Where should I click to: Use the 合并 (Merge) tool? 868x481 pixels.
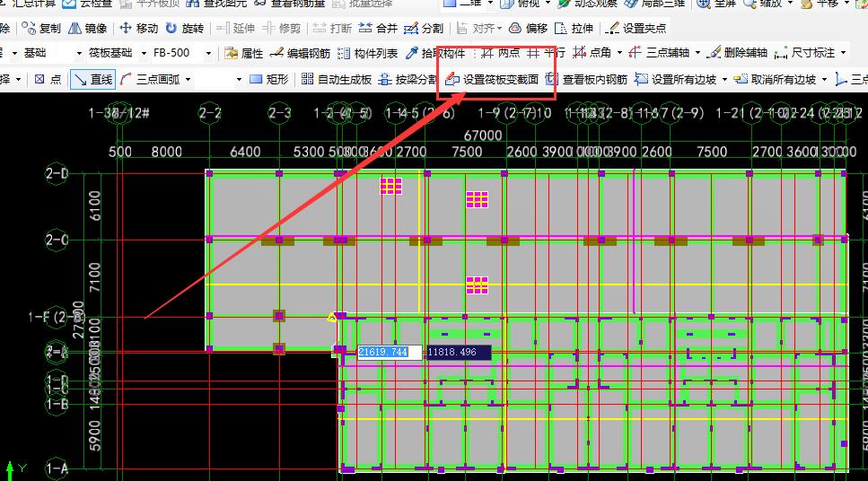point(378,28)
